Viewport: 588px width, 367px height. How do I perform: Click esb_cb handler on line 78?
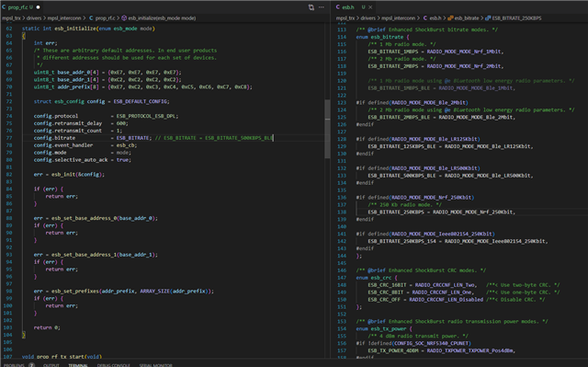pyautogui.click(x=125, y=145)
